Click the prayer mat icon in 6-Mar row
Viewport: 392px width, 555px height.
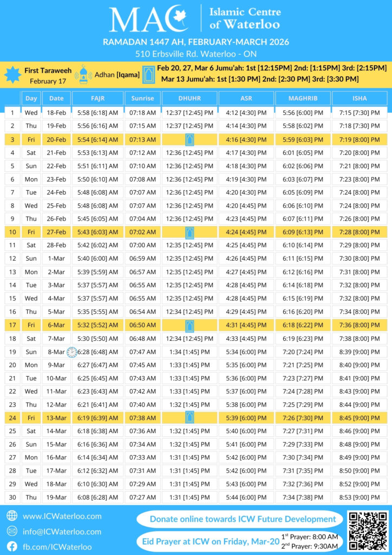click(x=190, y=325)
